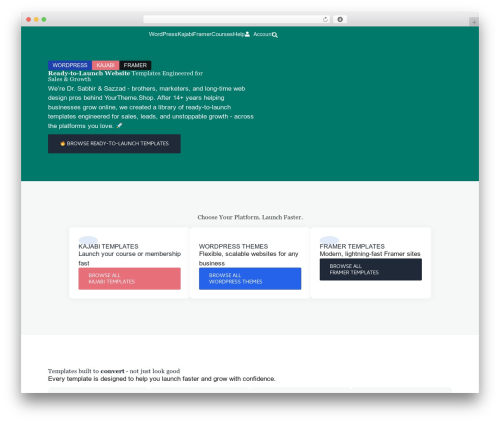Open the Help menu item
The image size is (500, 423).
pyautogui.click(x=239, y=34)
